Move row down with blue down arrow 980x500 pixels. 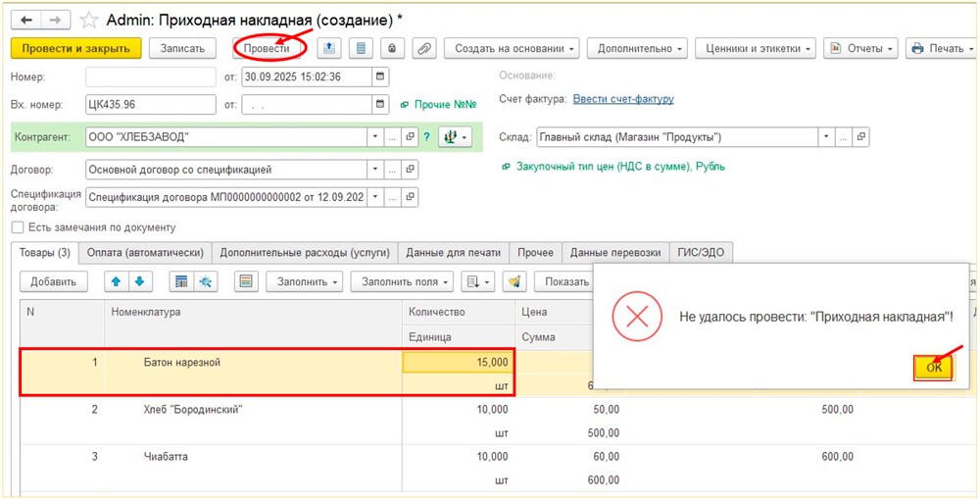[139, 282]
